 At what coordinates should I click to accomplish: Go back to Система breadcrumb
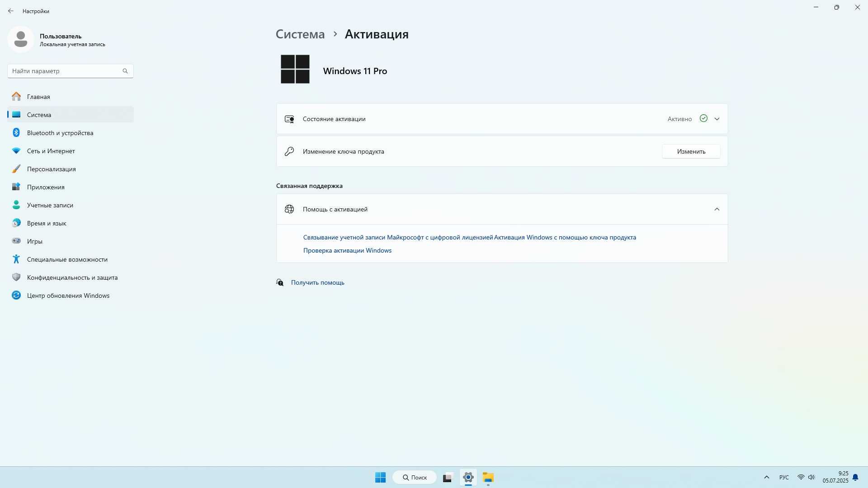300,34
